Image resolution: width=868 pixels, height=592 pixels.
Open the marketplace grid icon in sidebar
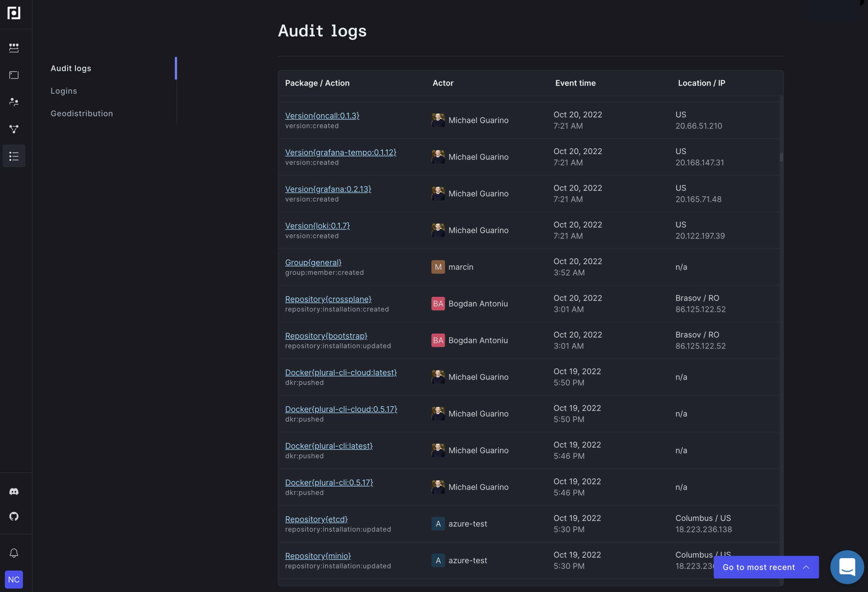[x=14, y=48]
